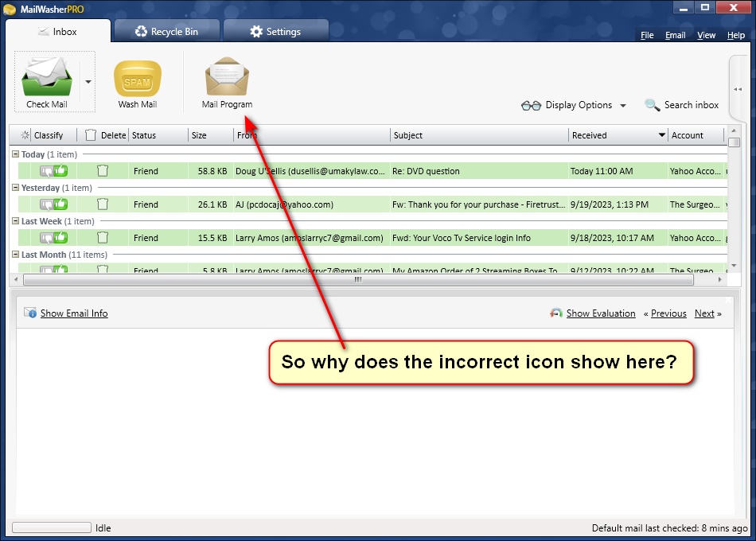Open the File menu

pos(647,35)
